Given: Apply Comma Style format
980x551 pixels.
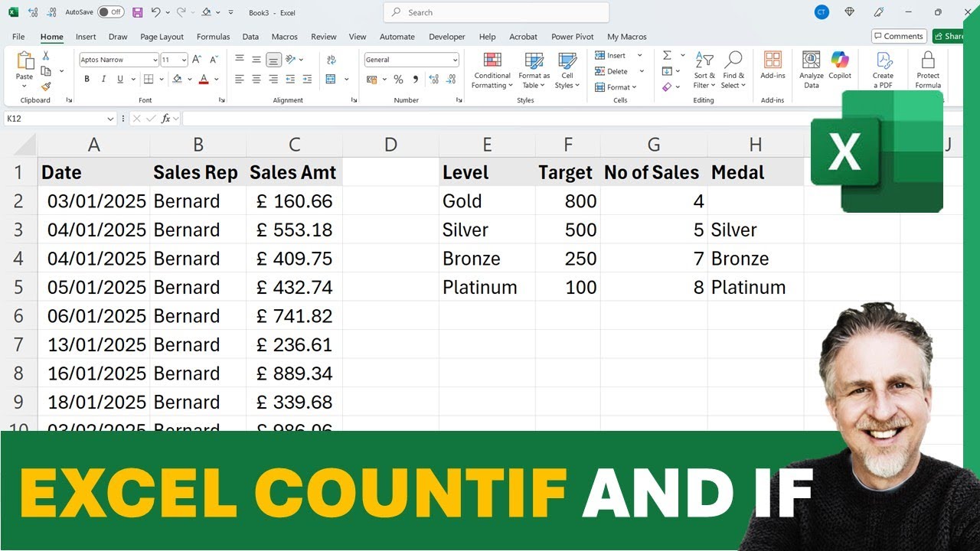Looking at the screenshot, I should pos(416,79).
